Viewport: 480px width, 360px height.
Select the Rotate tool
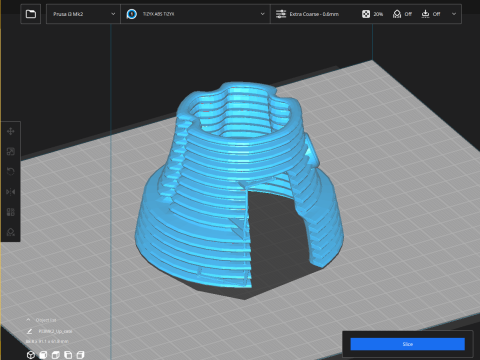[x=11, y=172]
